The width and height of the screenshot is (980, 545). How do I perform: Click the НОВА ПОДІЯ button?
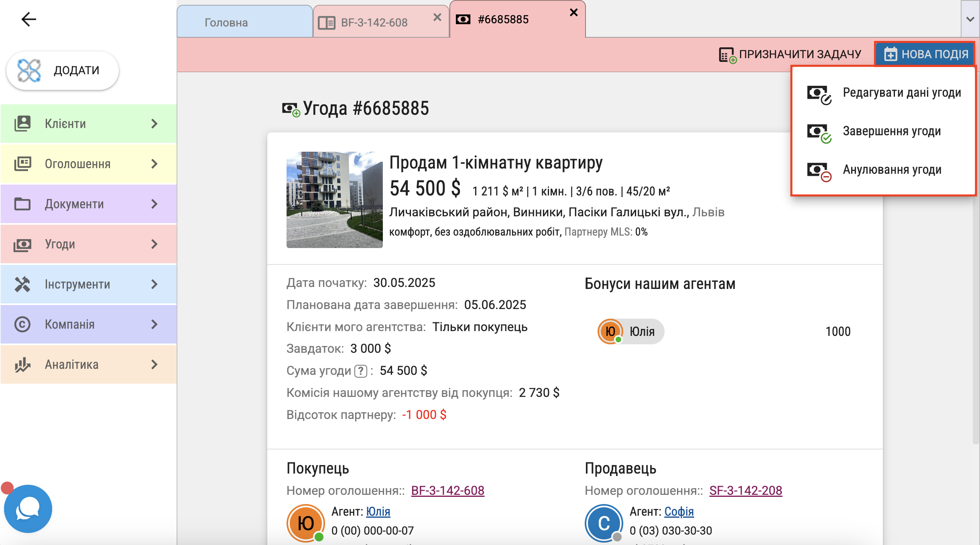(925, 54)
